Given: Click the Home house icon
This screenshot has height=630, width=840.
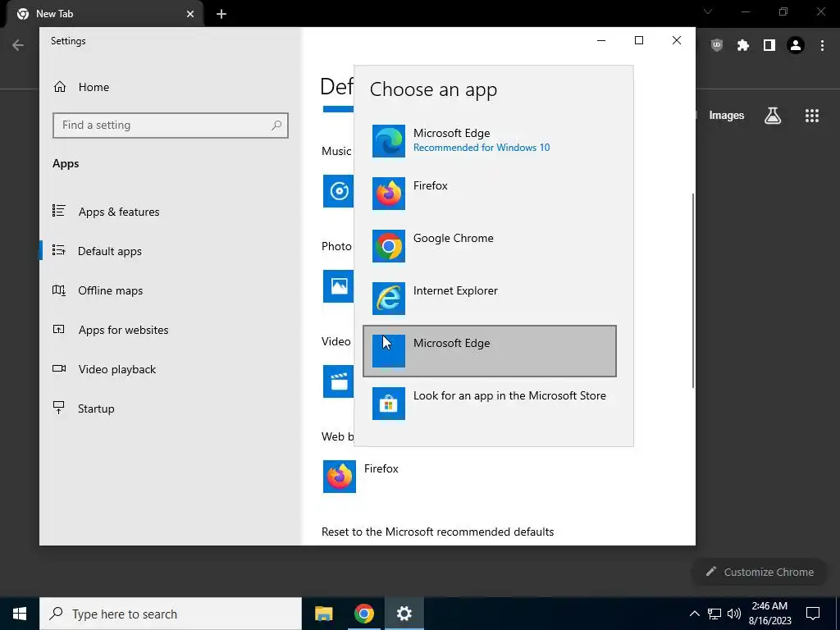Looking at the screenshot, I should pyautogui.click(x=59, y=87).
